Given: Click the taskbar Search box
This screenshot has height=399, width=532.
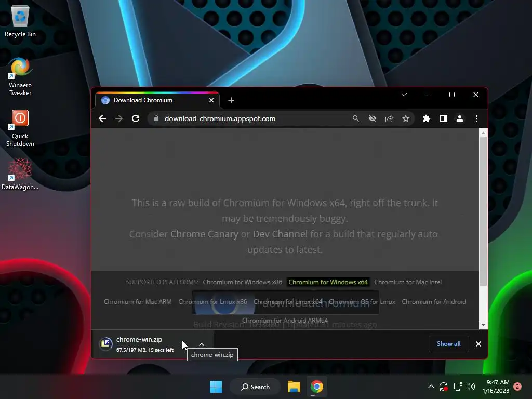Looking at the screenshot, I should (x=256, y=387).
